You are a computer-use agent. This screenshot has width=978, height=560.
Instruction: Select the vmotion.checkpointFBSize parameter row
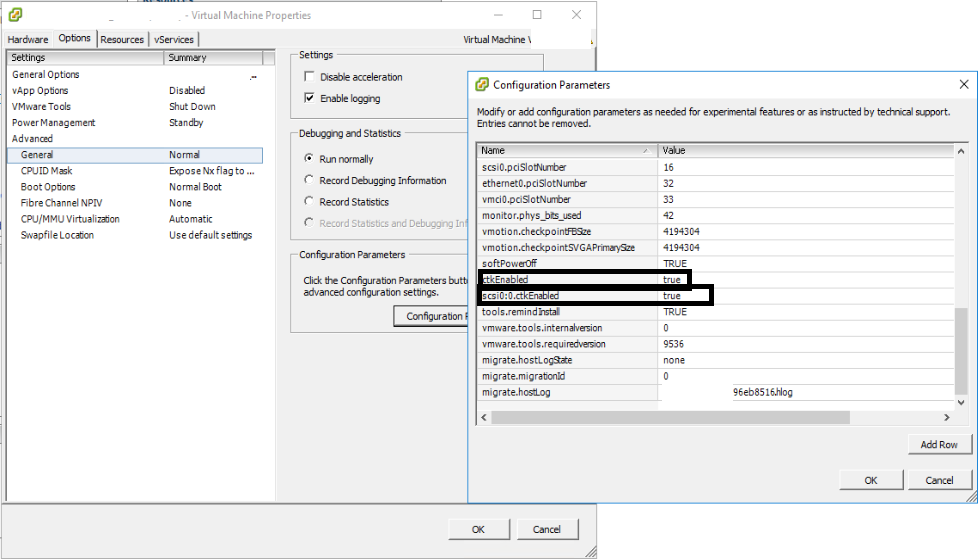pos(715,231)
